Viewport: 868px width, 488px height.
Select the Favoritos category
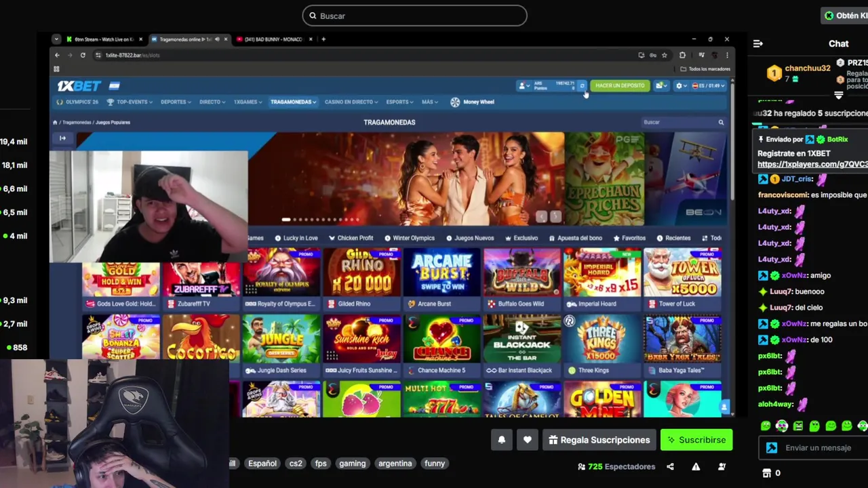pos(629,238)
